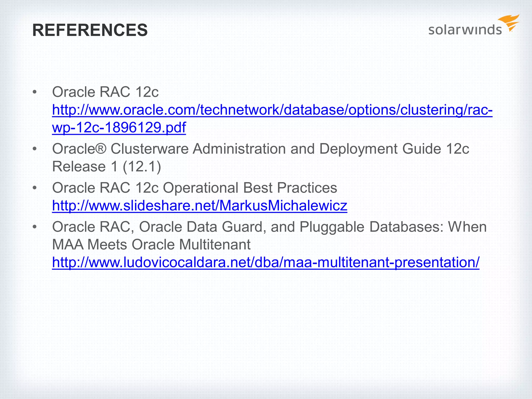Open the slideshare.net/MarkusMichalewicz link
This screenshot has width=532, height=399.
point(199,206)
